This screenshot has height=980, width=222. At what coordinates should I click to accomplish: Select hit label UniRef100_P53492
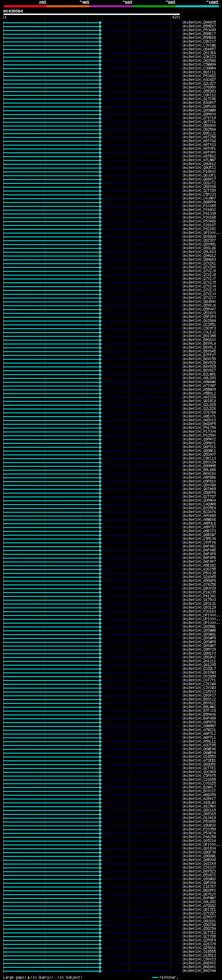click(x=199, y=76)
